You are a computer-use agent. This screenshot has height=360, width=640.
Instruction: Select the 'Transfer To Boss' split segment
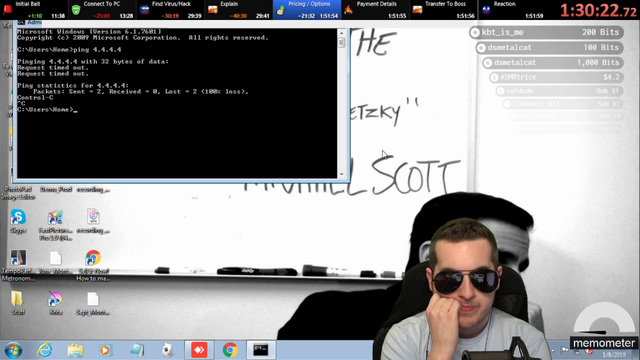pyautogui.click(x=443, y=10)
